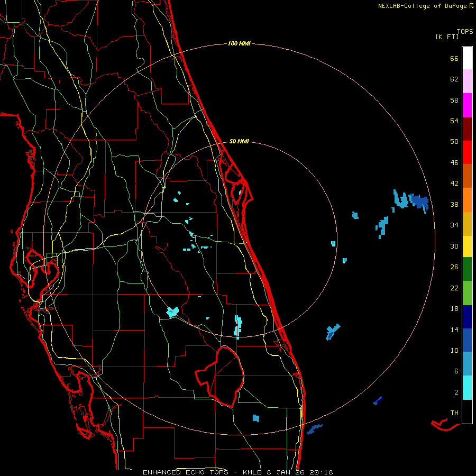The height and width of the screenshot is (476, 476).
Task: Click the light blue square echo in south Florida
Action: 256,418
